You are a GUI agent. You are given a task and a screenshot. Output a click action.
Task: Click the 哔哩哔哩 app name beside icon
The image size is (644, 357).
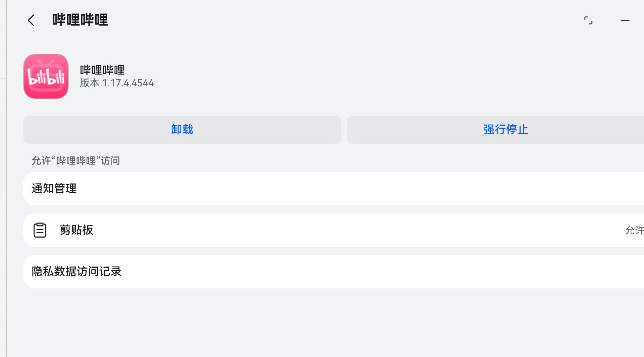pos(102,70)
